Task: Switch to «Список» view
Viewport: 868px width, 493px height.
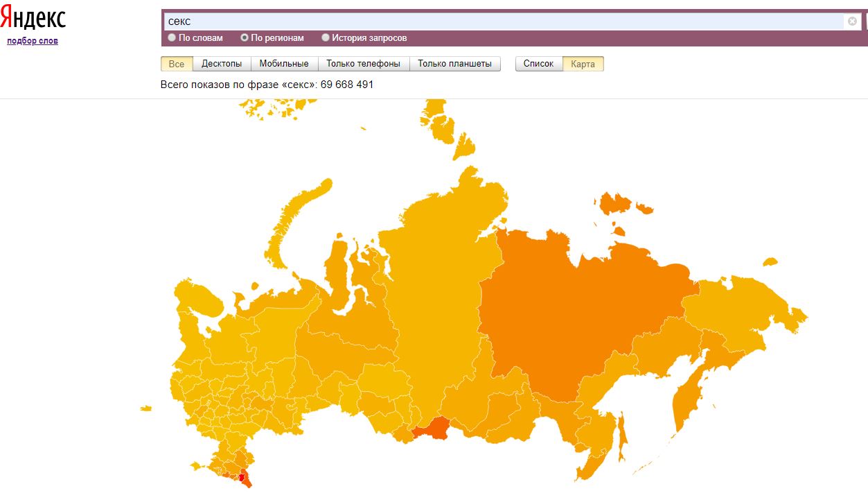Action: coord(538,64)
